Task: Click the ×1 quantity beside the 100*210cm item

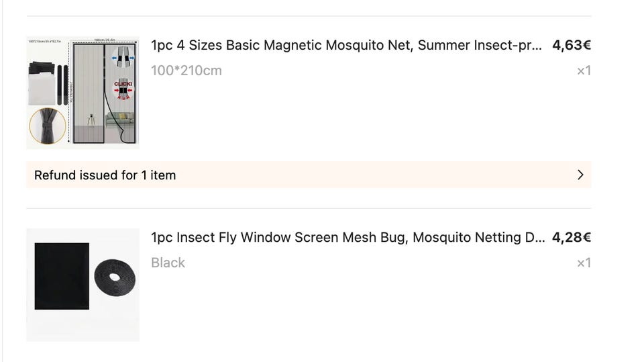Action: coord(584,71)
